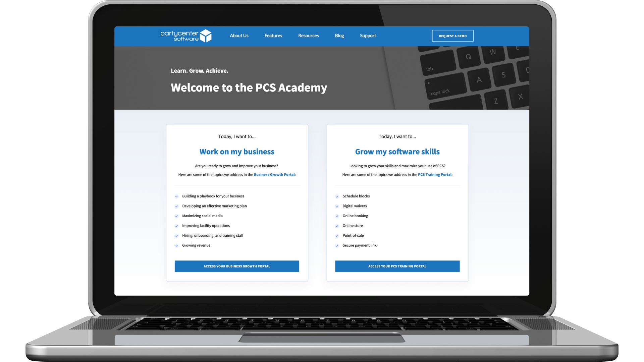Click the PCS Training Portal link

point(434,174)
